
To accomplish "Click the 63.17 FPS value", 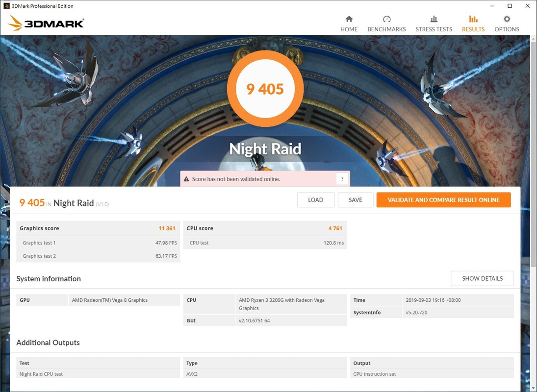I will [166, 256].
